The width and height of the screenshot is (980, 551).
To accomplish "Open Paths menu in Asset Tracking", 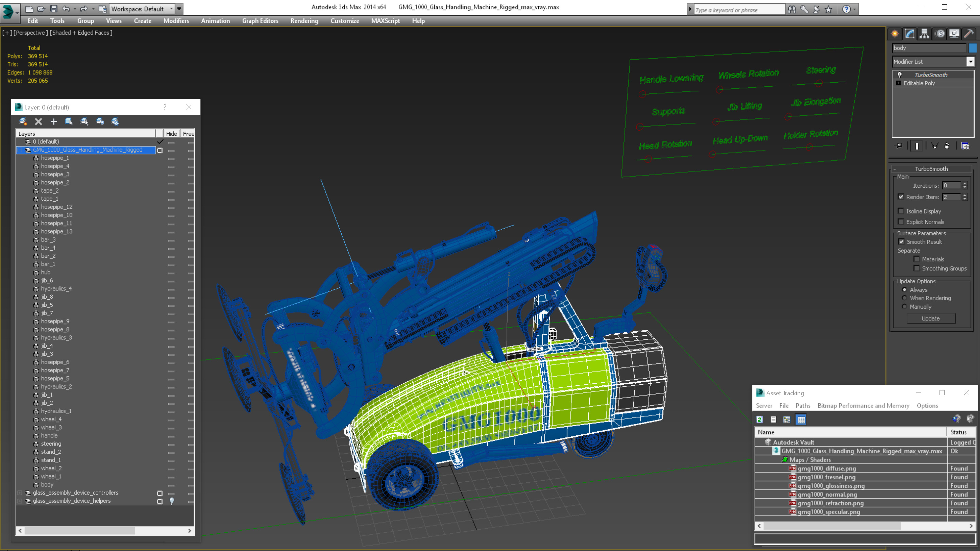I will (803, 406).
